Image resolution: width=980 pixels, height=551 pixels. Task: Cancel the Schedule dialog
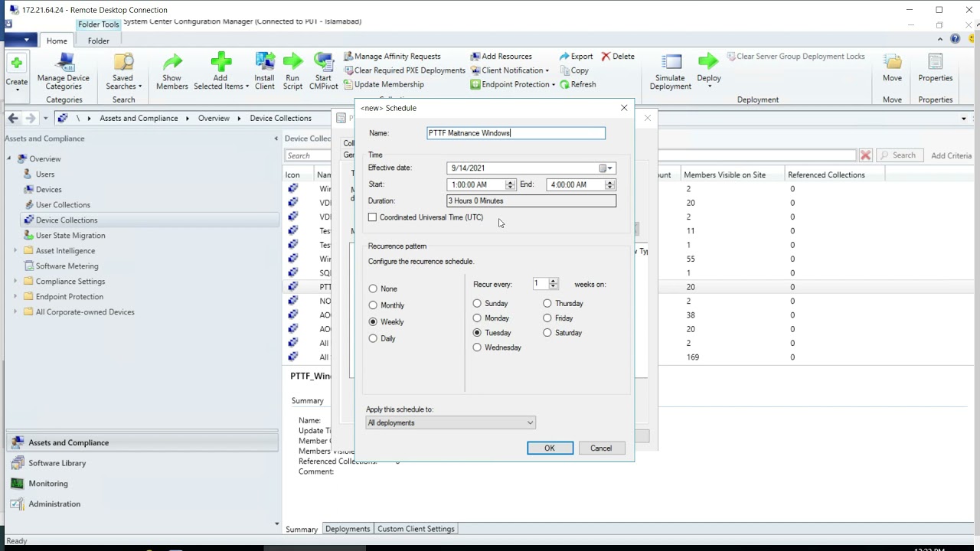(x=601, y=448)
